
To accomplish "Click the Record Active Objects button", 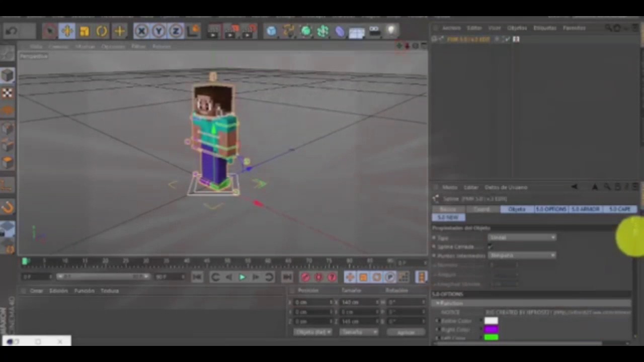I will [x=305, y=277].
